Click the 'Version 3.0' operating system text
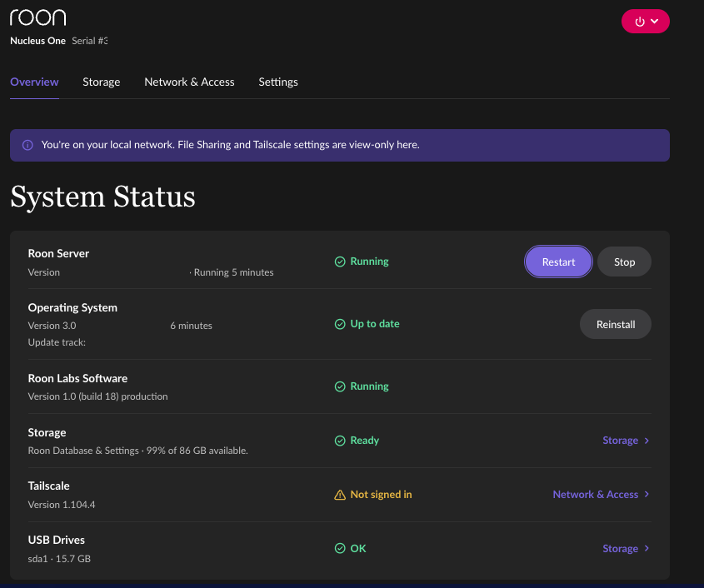 point(52,326)
